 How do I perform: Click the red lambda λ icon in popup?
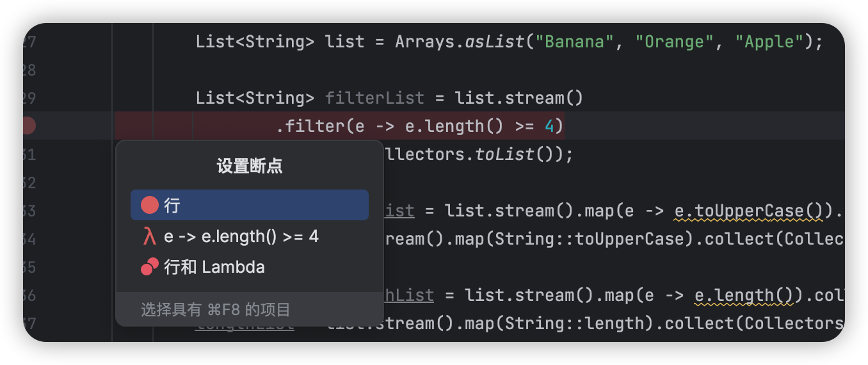click(150, 236)
